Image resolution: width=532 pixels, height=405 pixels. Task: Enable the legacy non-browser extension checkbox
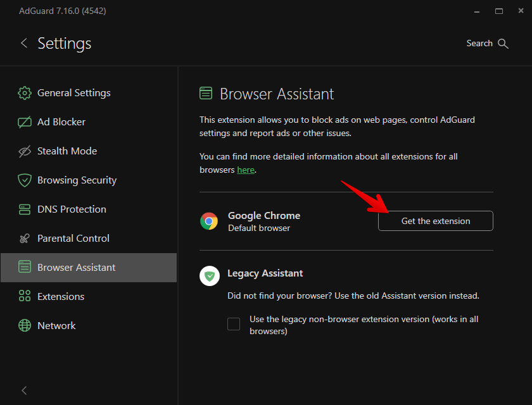pos(234,325)
